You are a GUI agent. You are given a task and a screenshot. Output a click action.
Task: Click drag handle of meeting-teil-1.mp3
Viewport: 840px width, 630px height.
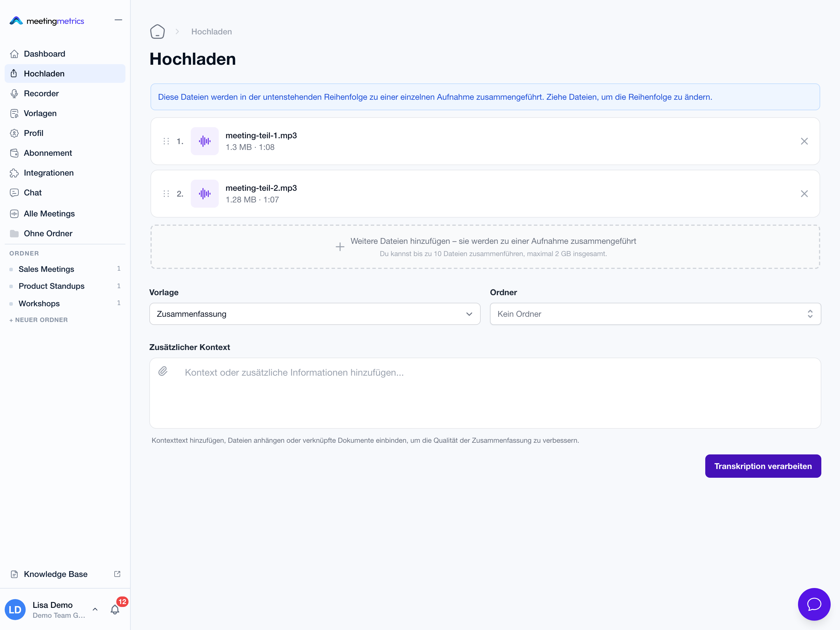point(166,141)
